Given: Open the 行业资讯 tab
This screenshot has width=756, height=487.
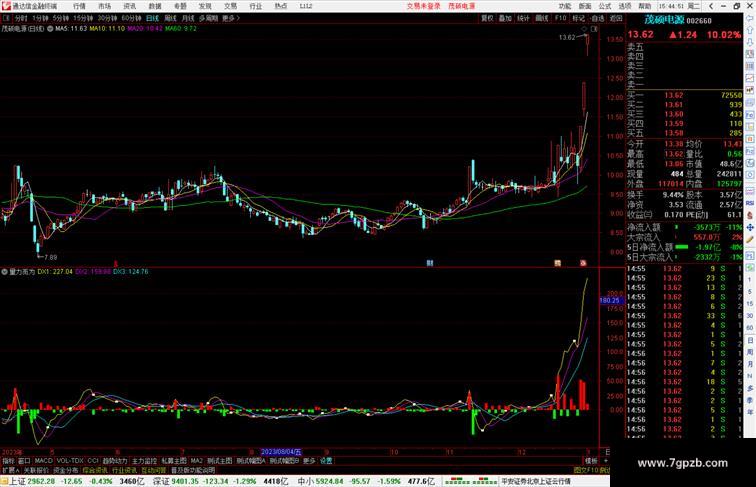Looking at the screenshot, I should point(124,470).
